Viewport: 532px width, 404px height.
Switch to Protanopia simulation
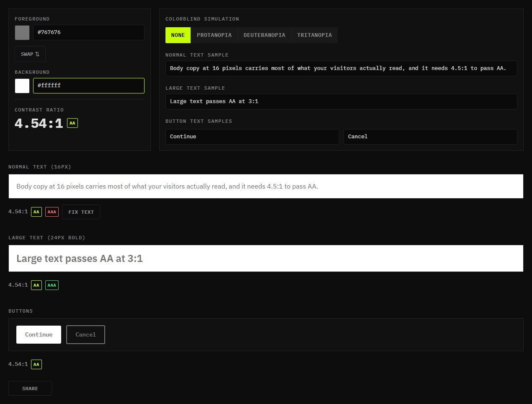click(214, 35)
